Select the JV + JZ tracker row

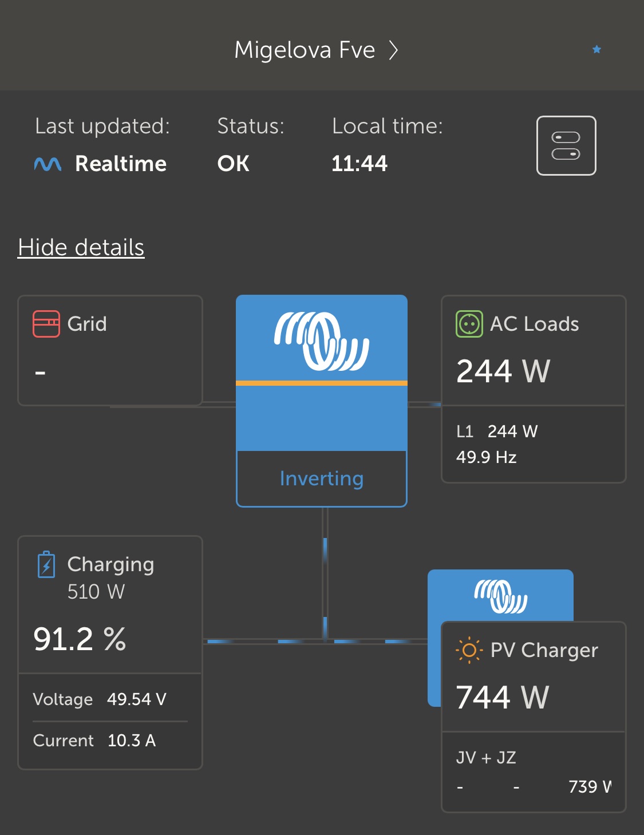[x=487, y=758]
